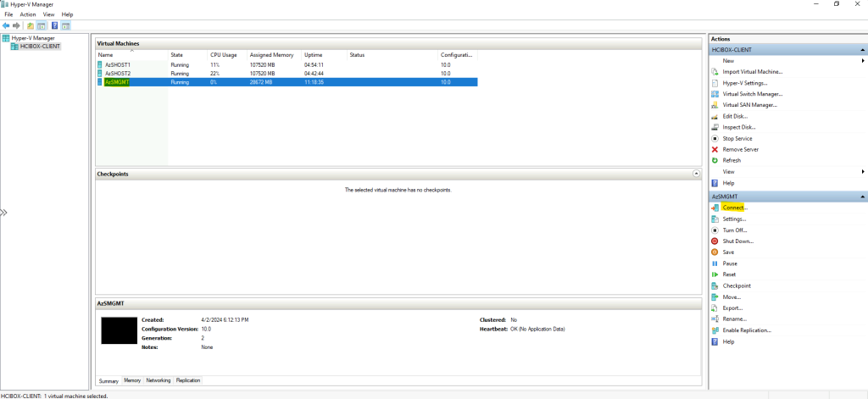Click the Inspect Disk action

pos(738,127)
